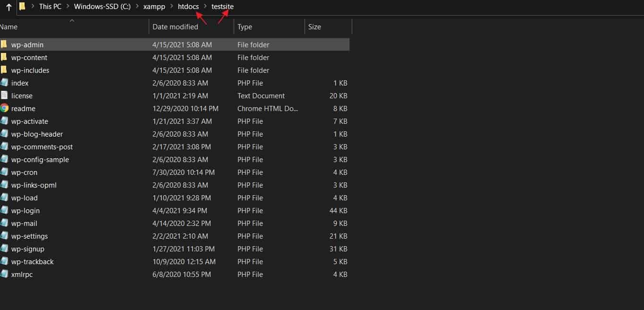This screenshot has height=310, width=644.
Task: Select the wp-mail file name
Action: click(x=24, y=224)
